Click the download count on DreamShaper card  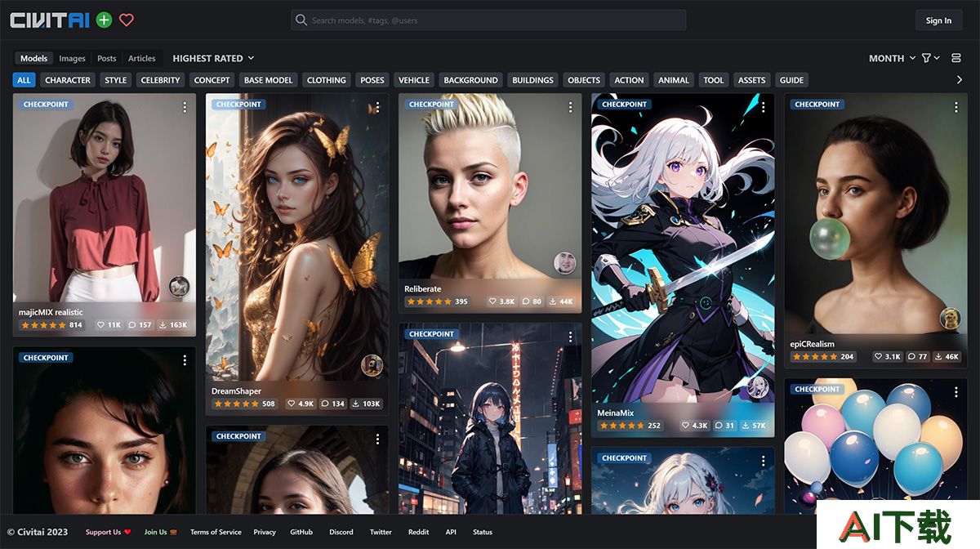pos(367,404)
